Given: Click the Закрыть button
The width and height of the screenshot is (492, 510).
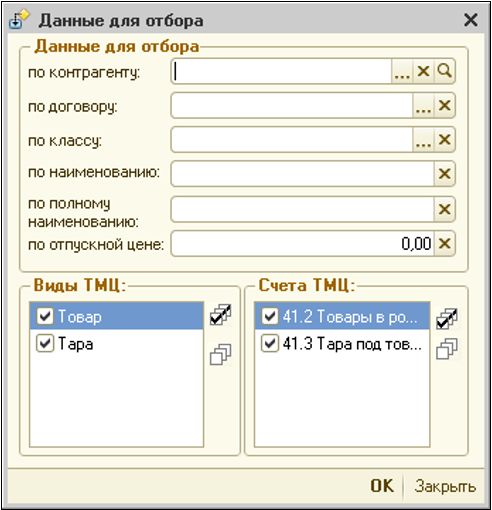Looking at the screenshot, I should tap(445, 486).
